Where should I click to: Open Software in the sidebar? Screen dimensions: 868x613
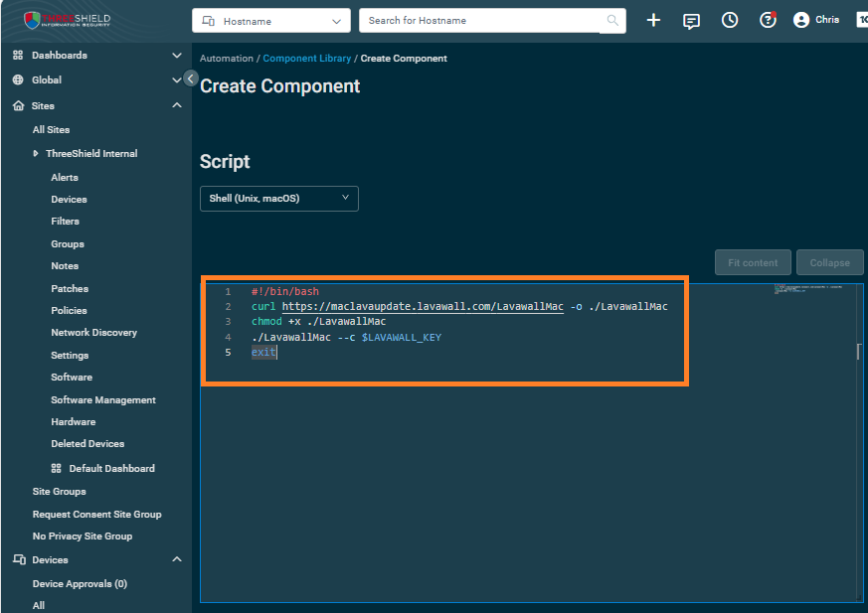pos(72,378)
